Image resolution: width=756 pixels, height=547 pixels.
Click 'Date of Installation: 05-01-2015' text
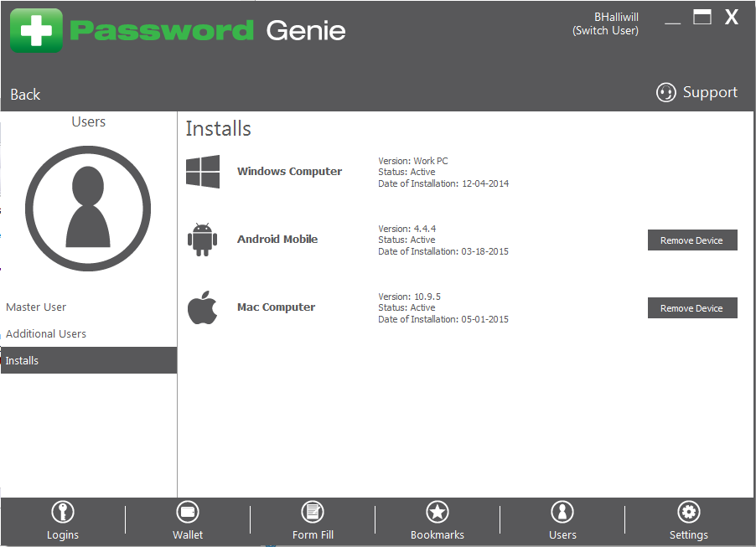pos(443,319)
